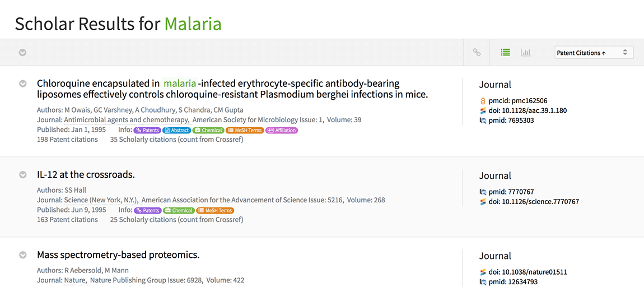This screenshot has width=644, height=287.
Task: Click Antimicrobial agents and chemotherapy journal link
Action: [126, 120]
